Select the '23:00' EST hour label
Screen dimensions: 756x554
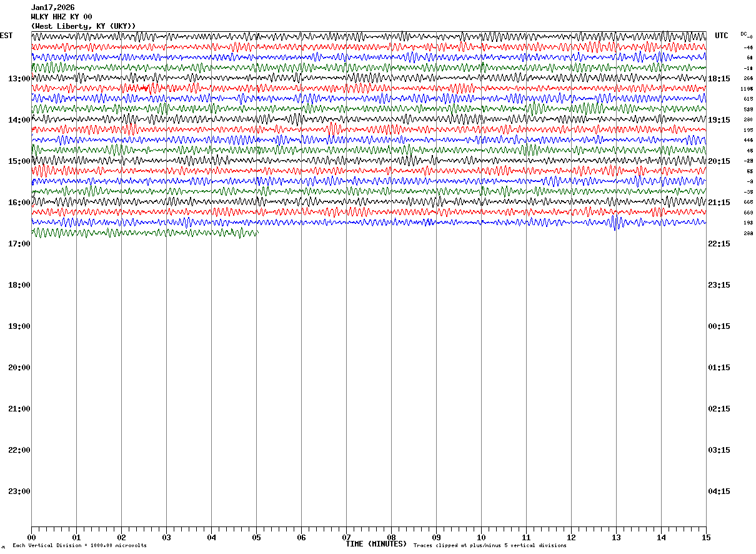pos(19,491)
